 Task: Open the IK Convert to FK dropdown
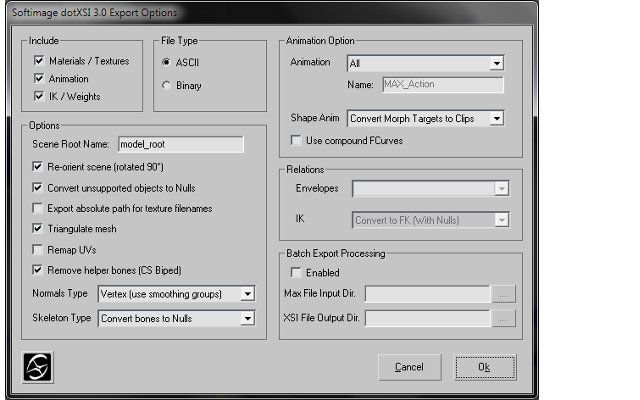tap(431, 220)
